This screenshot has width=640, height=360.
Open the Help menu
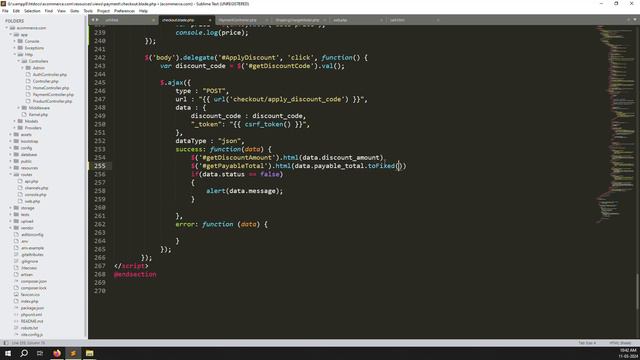click(x=143, y=11)
